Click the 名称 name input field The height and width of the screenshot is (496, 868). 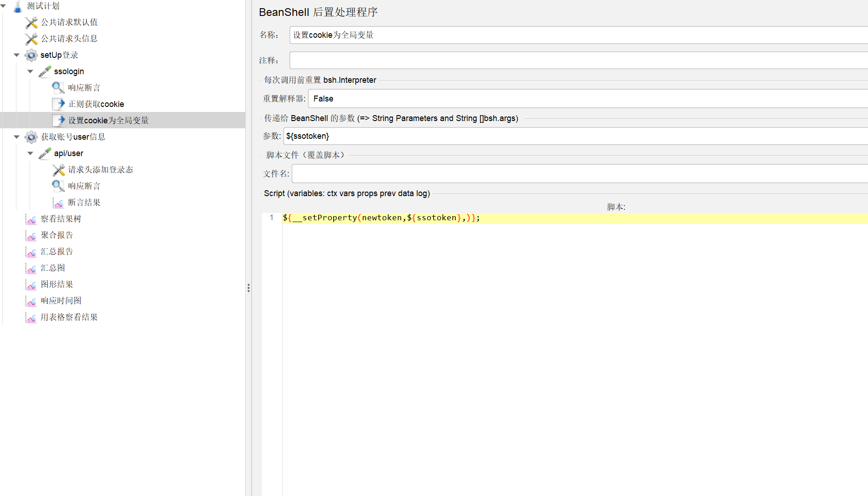[579, 35]
